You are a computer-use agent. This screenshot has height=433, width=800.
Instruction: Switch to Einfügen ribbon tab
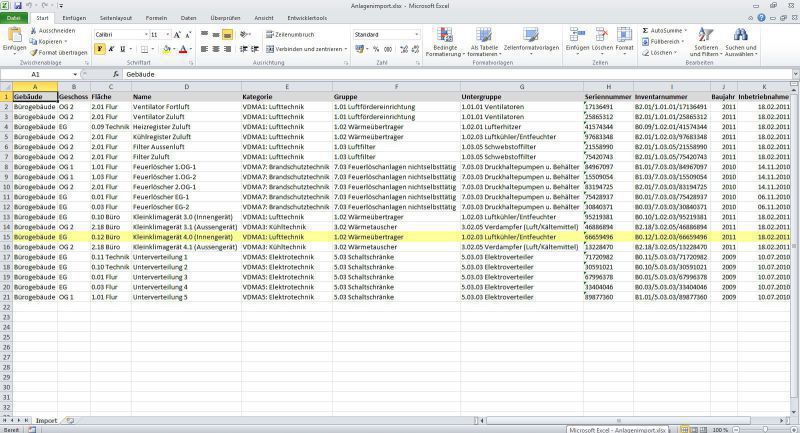(x=74, y=18)
